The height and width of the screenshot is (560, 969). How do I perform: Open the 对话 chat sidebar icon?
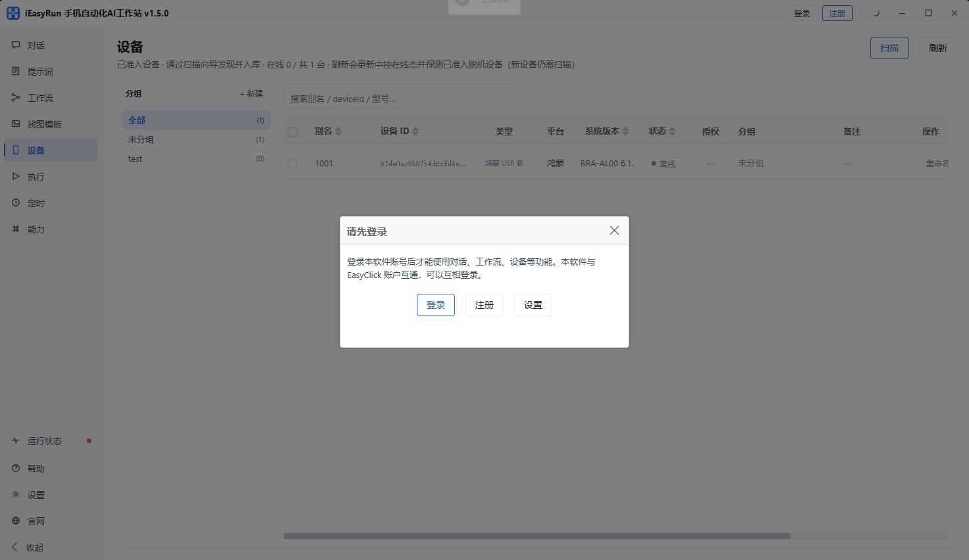pyautogui.click(x=16, y=45)
